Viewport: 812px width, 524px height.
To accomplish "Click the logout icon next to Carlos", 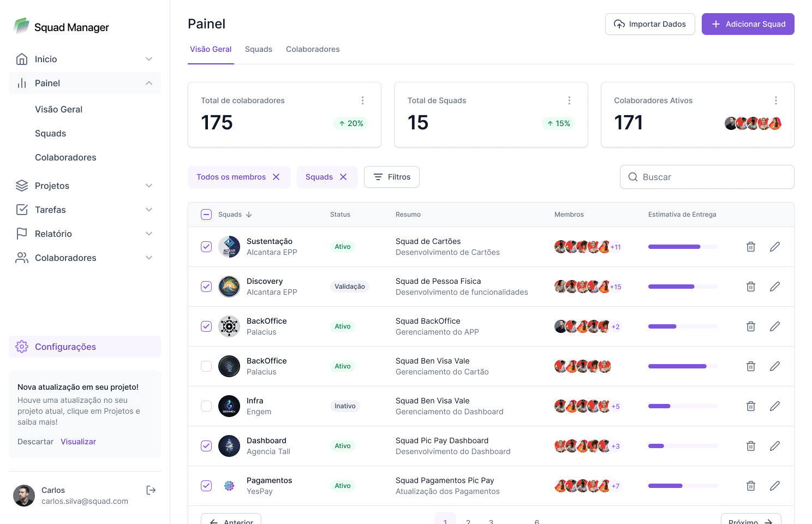I will 151,490.
